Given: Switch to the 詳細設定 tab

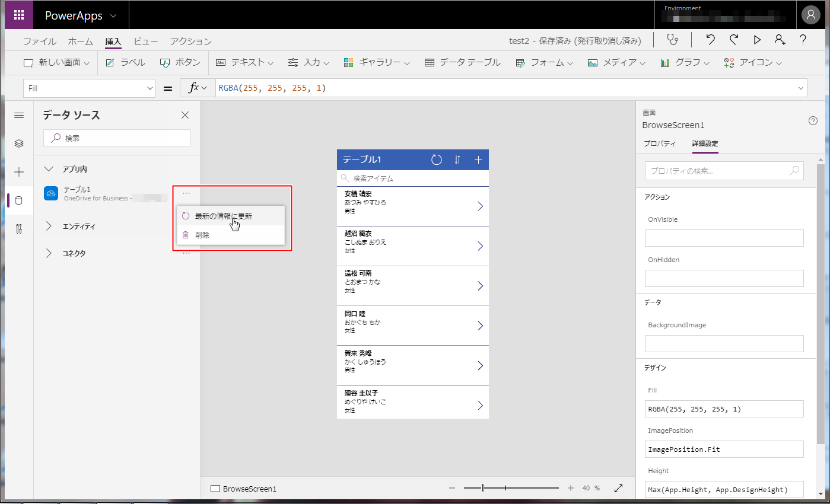Looking at the screenshot, I should pos(705,143).
